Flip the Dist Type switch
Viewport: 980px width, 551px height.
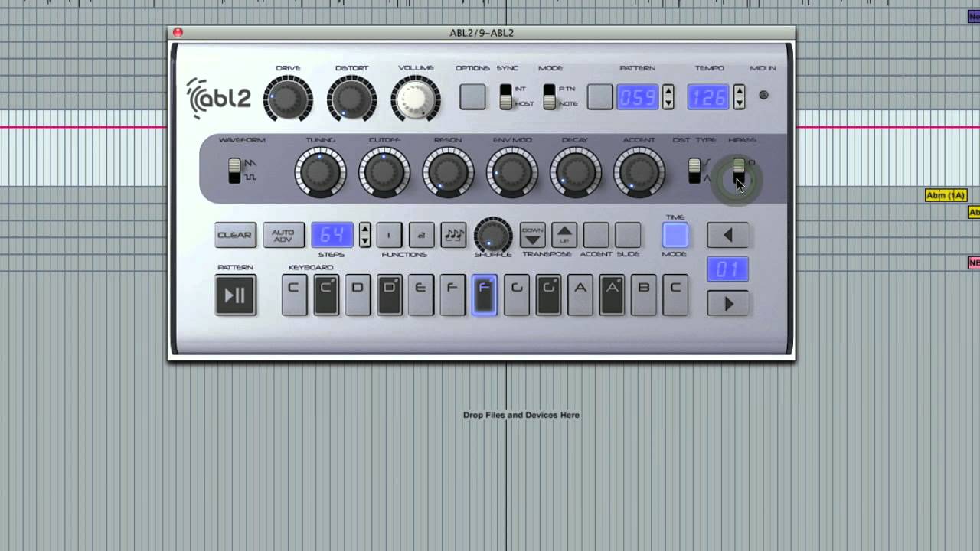coord(694,171)
